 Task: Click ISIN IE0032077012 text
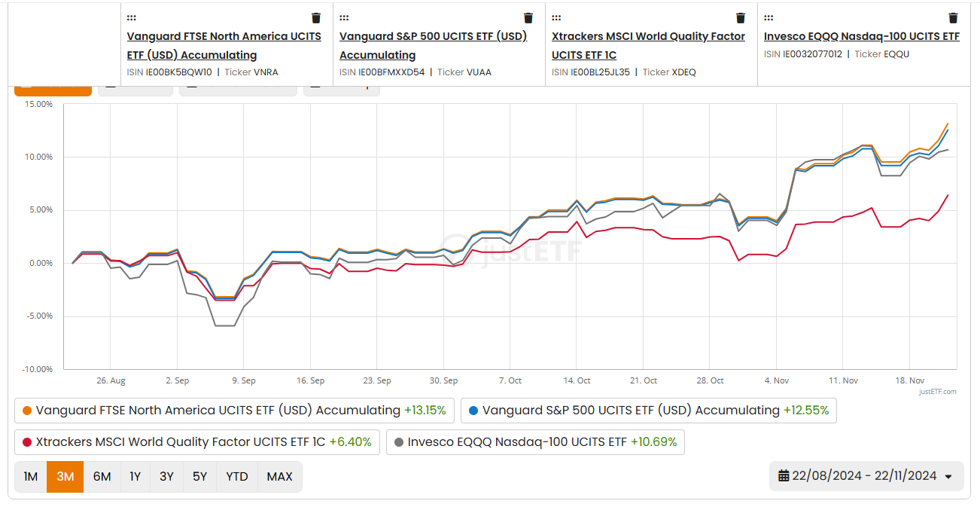pyautogui.click(x=803, y=54)
